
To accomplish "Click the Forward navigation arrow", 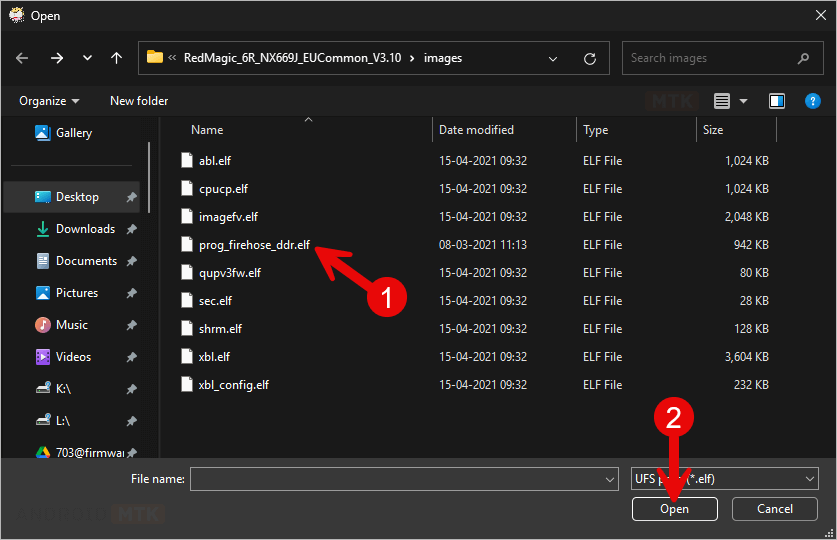I will coord(56,58).
